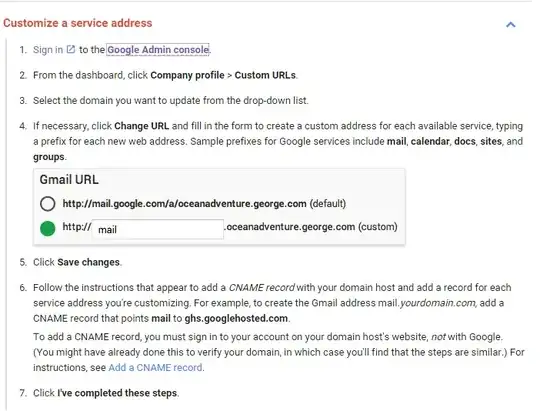The image size is (540, 411).
Task: Click the bold 'Company profile' text
Action: 187,75
